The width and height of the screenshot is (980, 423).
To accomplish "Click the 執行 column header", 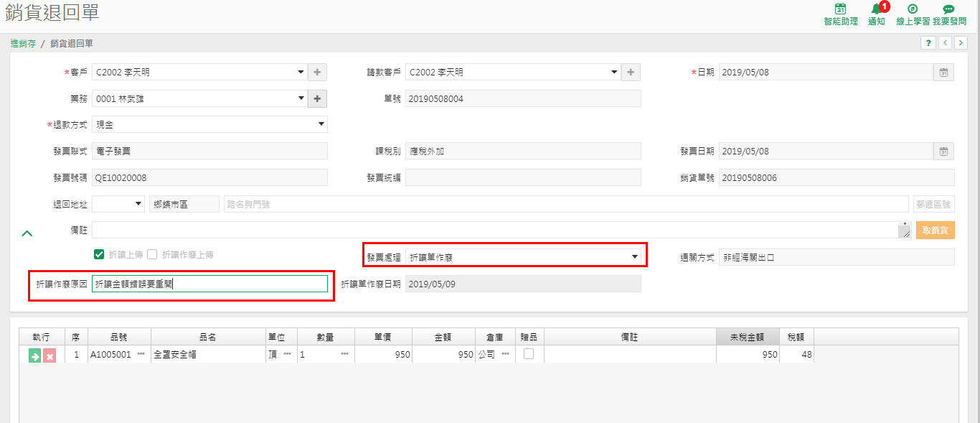I will click(42, 337).
